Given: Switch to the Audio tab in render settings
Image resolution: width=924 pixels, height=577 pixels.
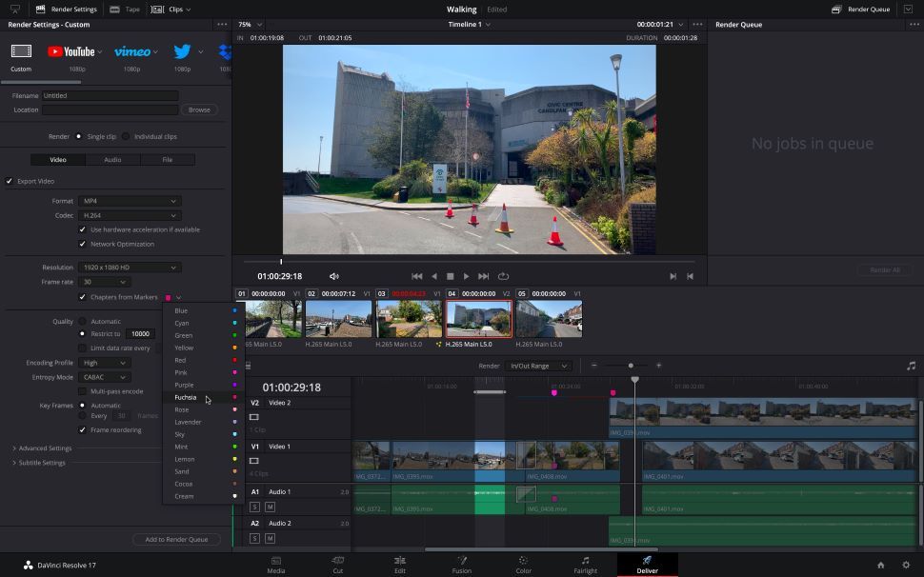Looking at the screenshot, I should coord(112,159).
